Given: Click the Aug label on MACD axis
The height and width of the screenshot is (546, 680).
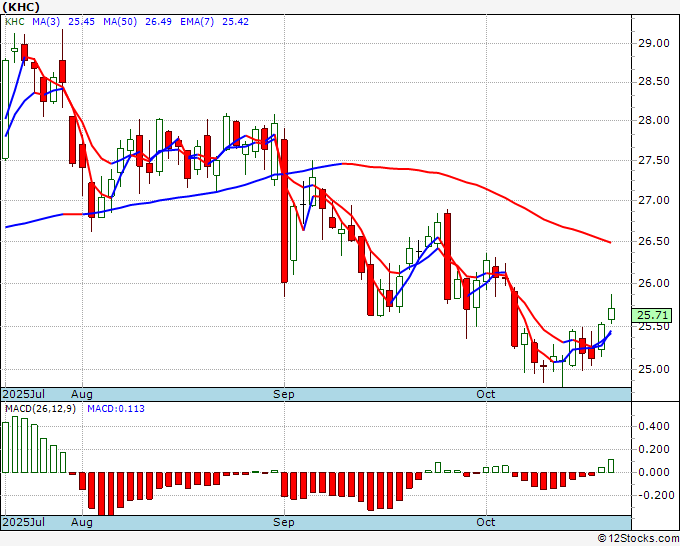Looking at the screenshot, I should 82,522.
